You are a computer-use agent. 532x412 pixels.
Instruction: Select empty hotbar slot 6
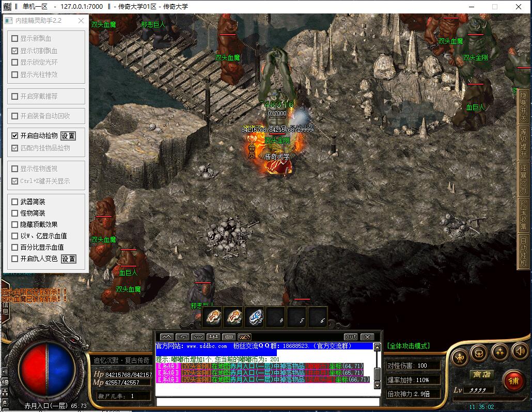pyautogui.click(x=318, y=317)
